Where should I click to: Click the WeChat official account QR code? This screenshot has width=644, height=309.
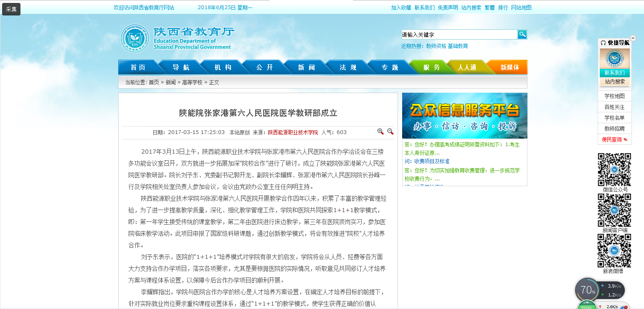pos(614,170)
